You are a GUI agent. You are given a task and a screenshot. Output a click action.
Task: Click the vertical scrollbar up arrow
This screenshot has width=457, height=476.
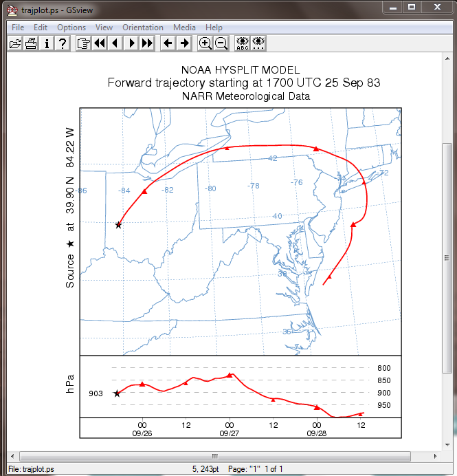click(x=447, y=58)
